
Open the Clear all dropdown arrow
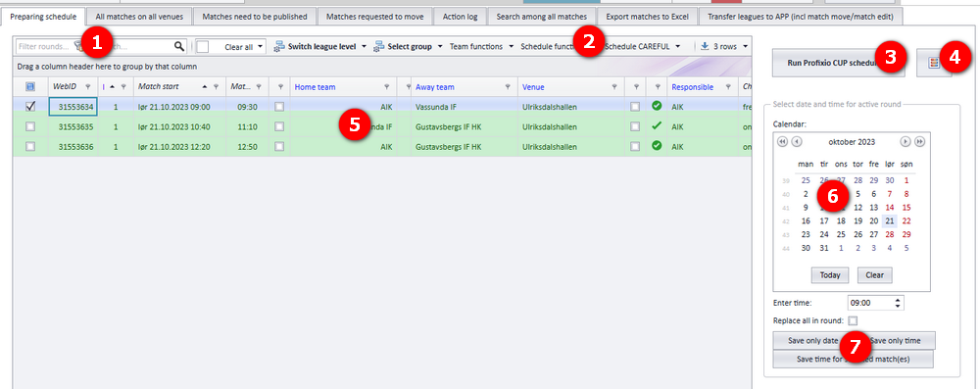[x=260, y=47]
